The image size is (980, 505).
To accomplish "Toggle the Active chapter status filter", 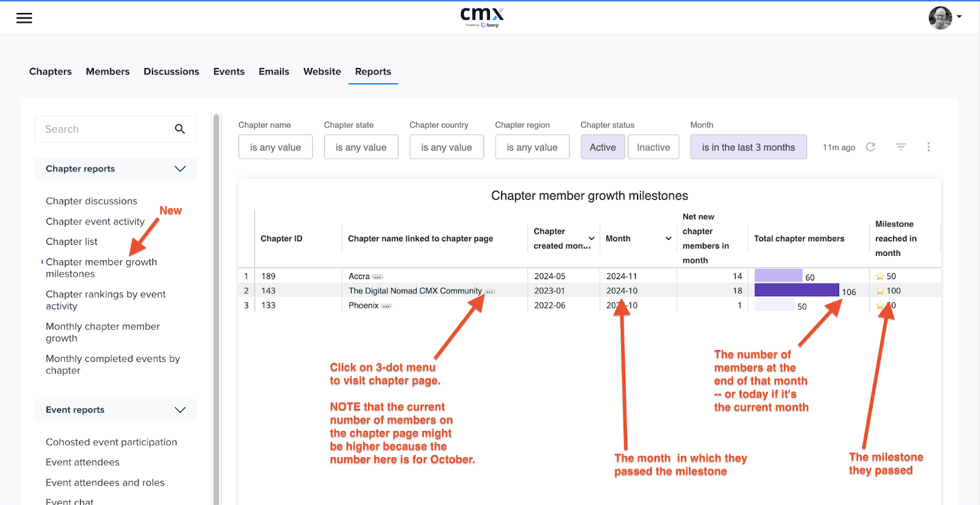I will tap(602, 148).
